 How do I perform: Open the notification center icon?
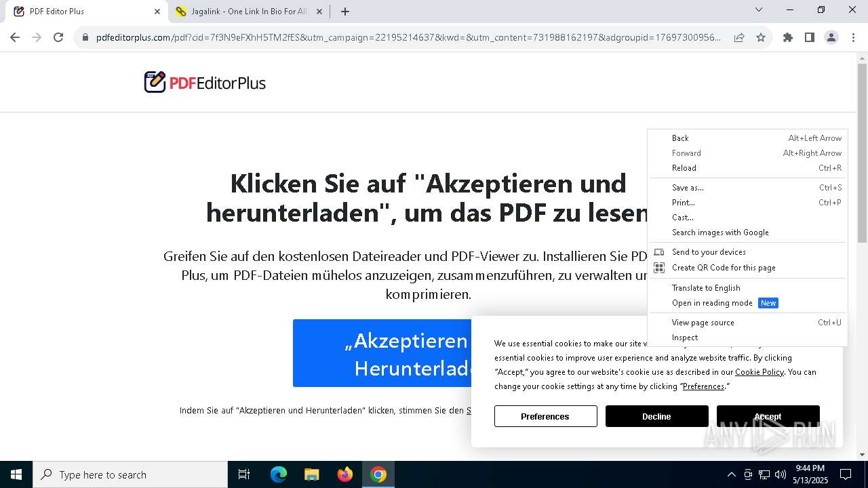point(846,474)
